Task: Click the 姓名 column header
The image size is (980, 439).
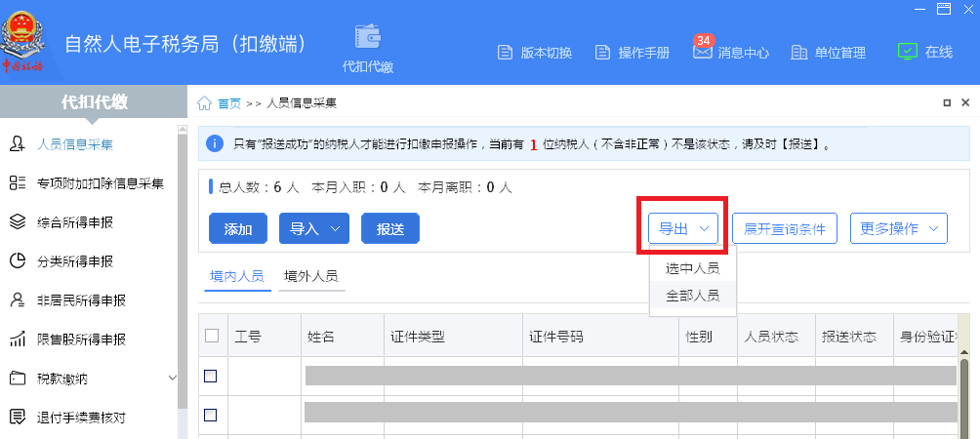Action: pyautogui.click(x=342, y=336)
